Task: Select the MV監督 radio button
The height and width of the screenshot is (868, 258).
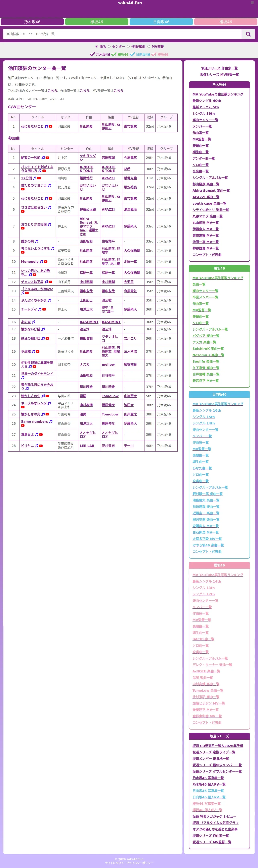Action: coord(148,47)
